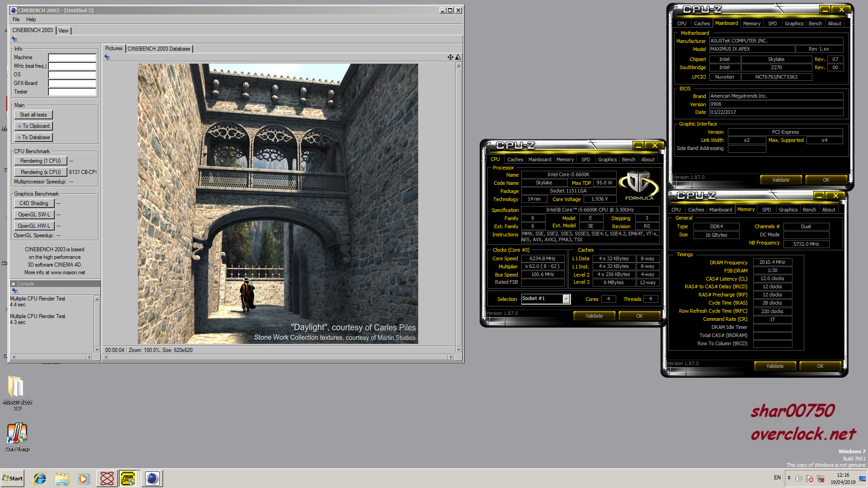The height and width of the screenshot is (488, 868).
Task: Open the Help menu in CINEBENCH
Action: [31, 19]
